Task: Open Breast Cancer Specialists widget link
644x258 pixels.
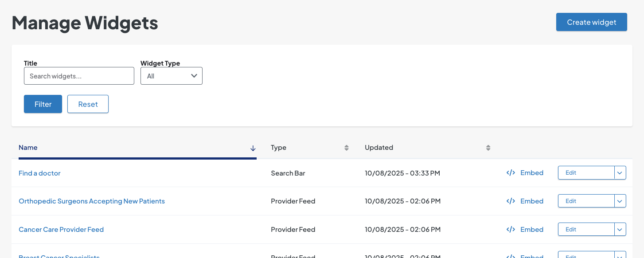Action: click(59, 256)
